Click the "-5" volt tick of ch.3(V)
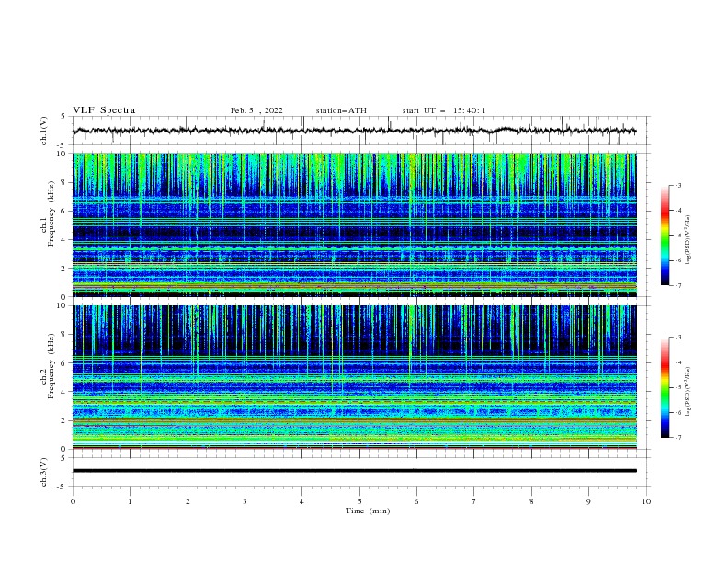The height and width of the screenshot is (563, 728). 63,487
